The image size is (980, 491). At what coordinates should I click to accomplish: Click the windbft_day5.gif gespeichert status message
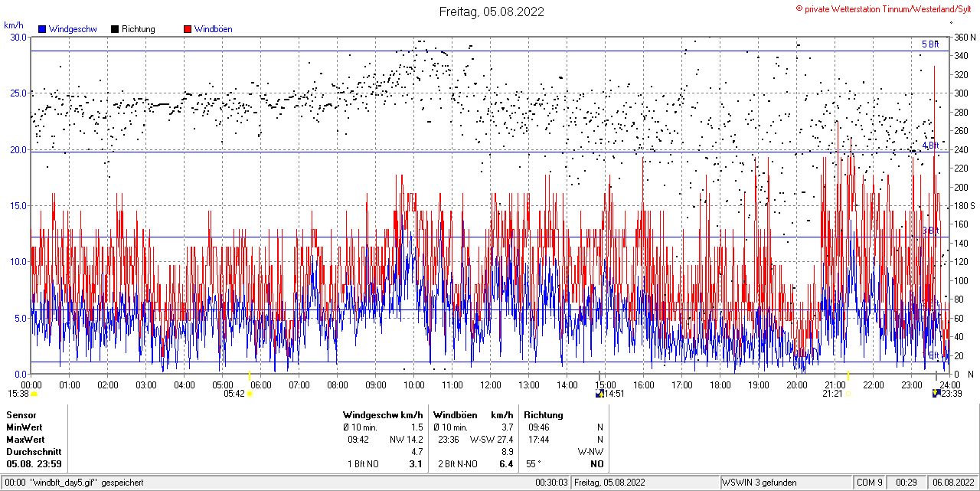(x=86, y=483)
